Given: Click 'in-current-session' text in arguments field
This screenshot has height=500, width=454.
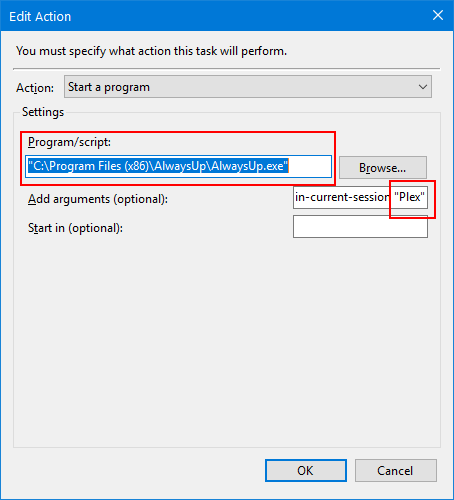Looking at the screenshot, I should pyautogui.click(x=342, y=197).
